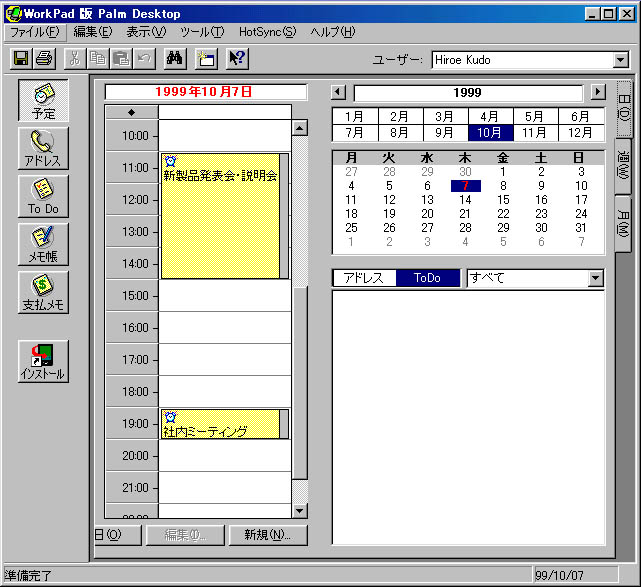
Task: Click the Print icon in toolbar
Action: [x=44, y=59]
